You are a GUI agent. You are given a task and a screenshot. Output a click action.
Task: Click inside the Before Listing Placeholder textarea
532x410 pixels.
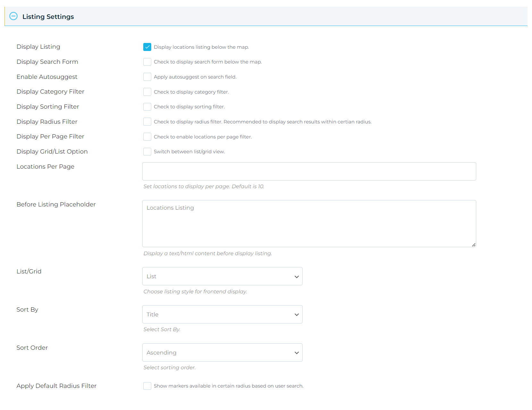pos(309,224)
